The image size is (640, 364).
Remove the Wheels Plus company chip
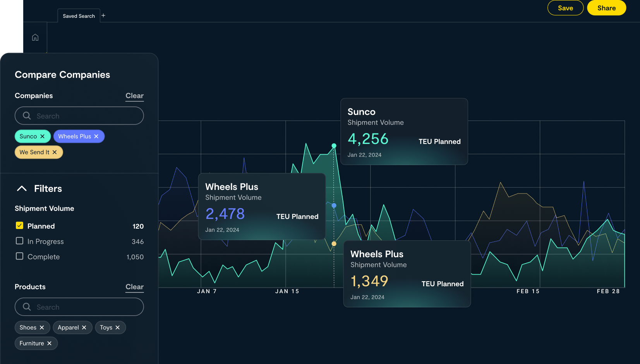pos(96,136)
